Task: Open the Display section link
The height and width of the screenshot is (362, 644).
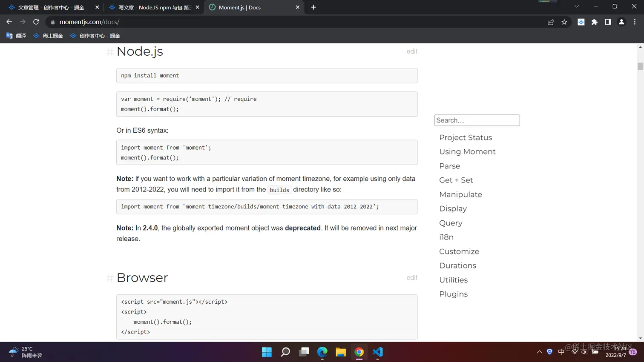Action: 453,209
